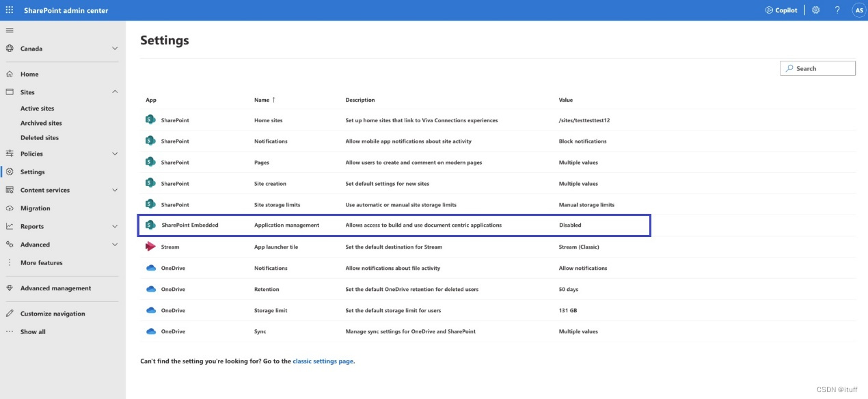Click the Content services icon
The height and width of the screenshot is (399, 868).
[10, 190]
